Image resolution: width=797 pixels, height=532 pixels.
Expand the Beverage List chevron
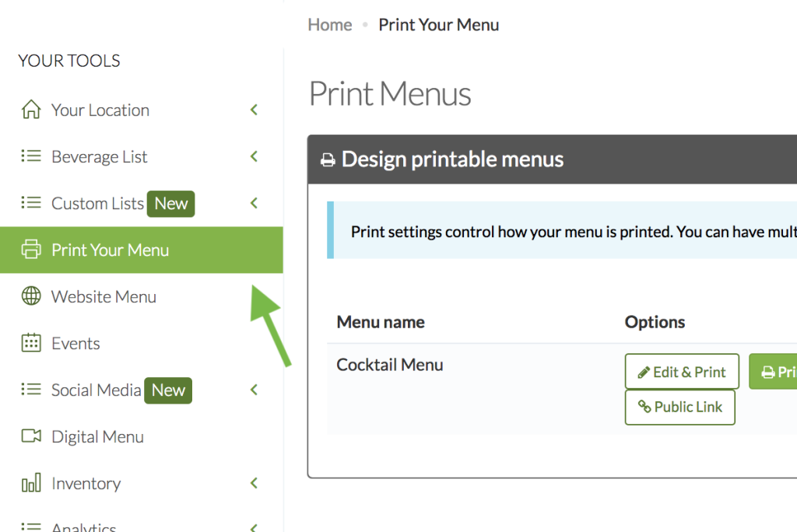(x=254, y=157)
